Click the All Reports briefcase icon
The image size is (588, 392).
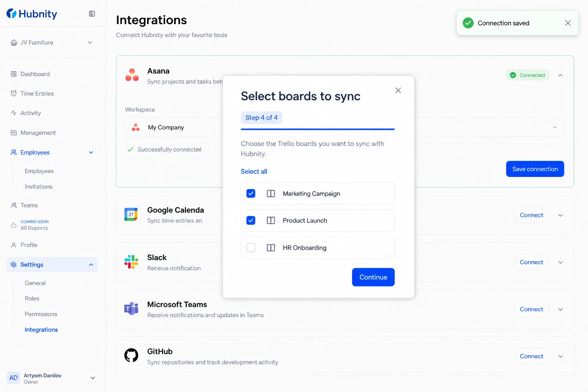coord(14,225)
